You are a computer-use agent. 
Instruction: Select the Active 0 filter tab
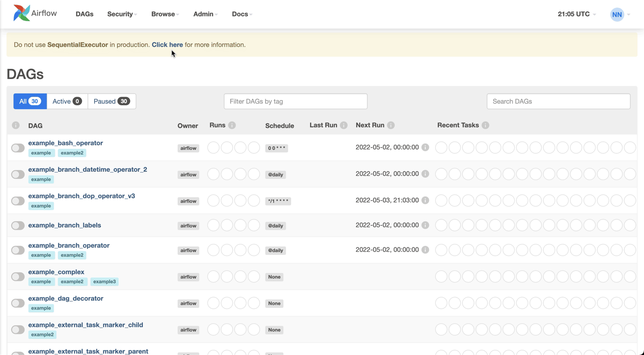tap(67, 101)
